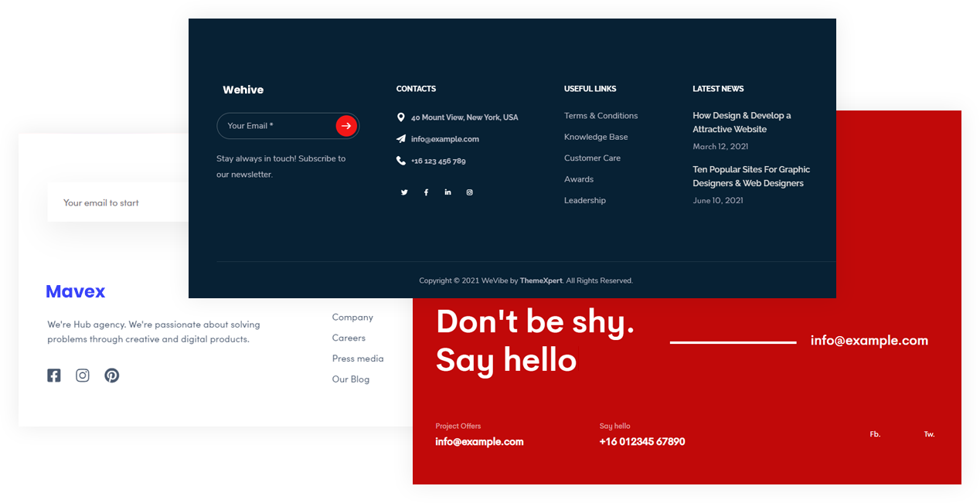Click the June 10, 2021 date
Viewport: 980px width, 503px height.
pos(718,200)
